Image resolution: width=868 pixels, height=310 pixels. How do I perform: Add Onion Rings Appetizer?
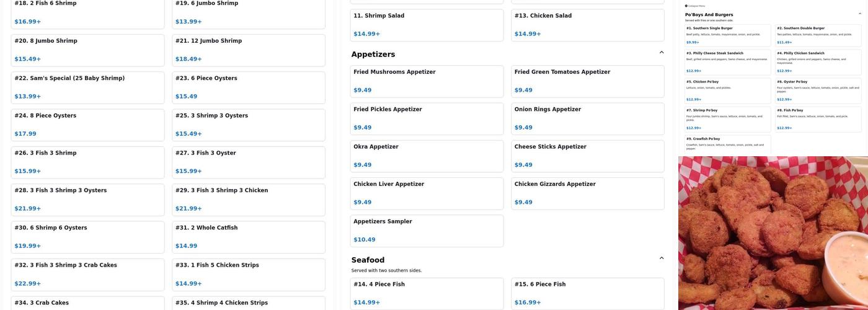click(587, 118)
